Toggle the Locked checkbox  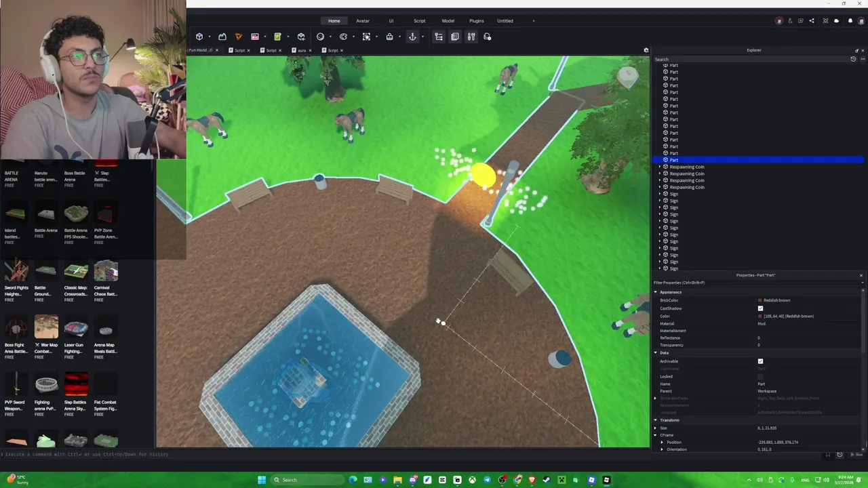[x=760, y=376]
